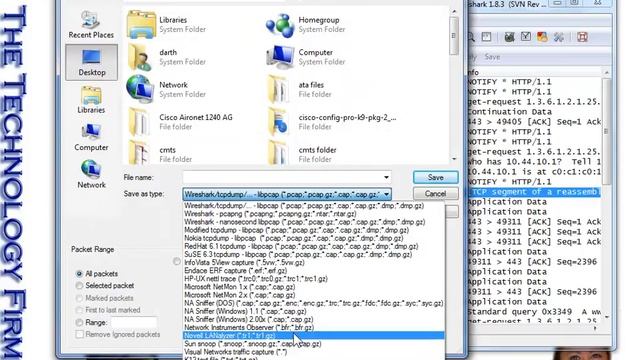This screenshot has height=360, width=640.
Task: Click Wireshark display filters toolbar icon
Action: [526, 37]
